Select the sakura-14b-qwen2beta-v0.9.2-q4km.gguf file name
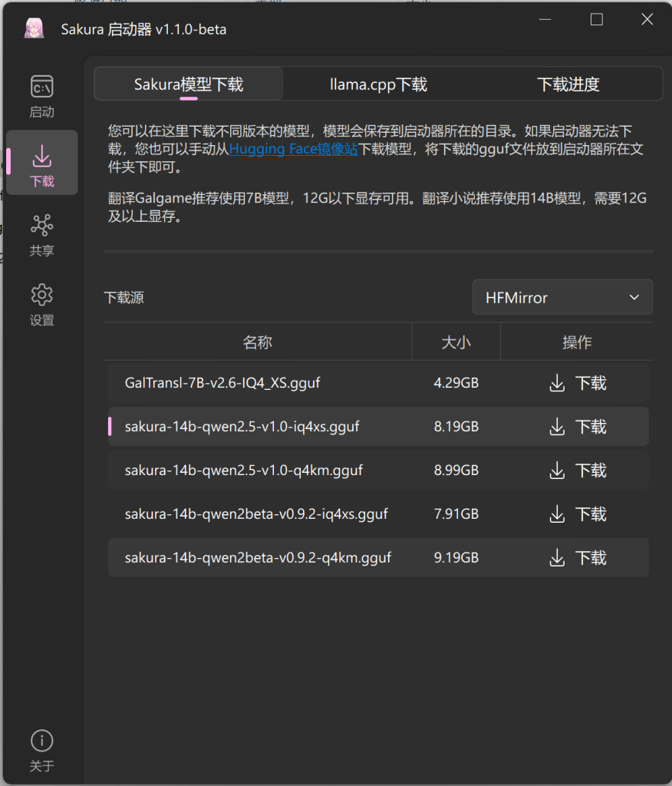This screenshot has height=786, width=672. tap(258, 557)
